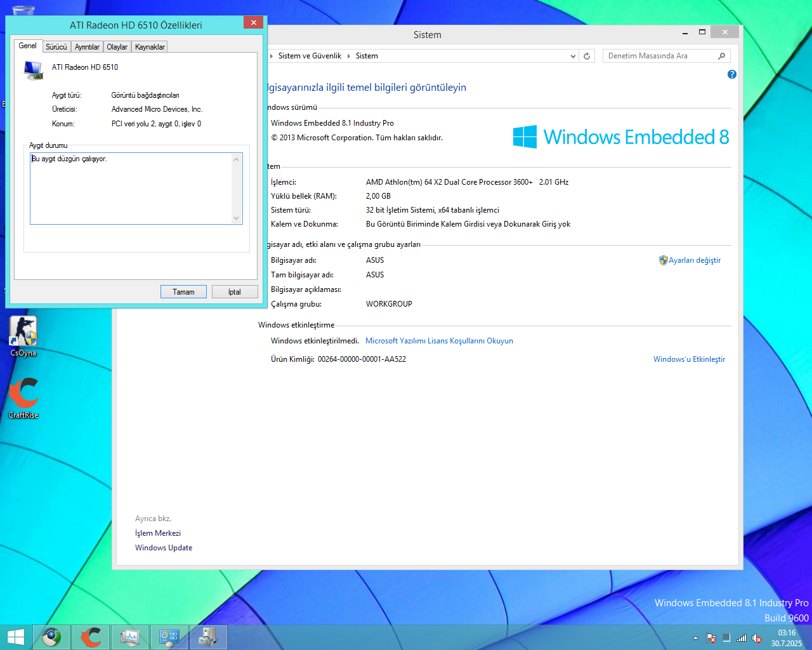Open the help question mark icon
The width and height of the screenshot is (812, 650).
click(x=732, y=74)
